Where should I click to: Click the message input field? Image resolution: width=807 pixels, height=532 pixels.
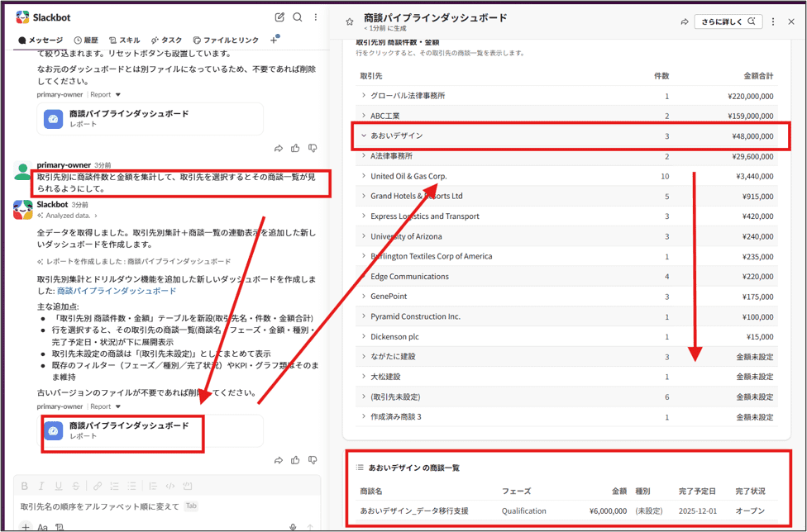pyautogui.click(x=167, y=506)
